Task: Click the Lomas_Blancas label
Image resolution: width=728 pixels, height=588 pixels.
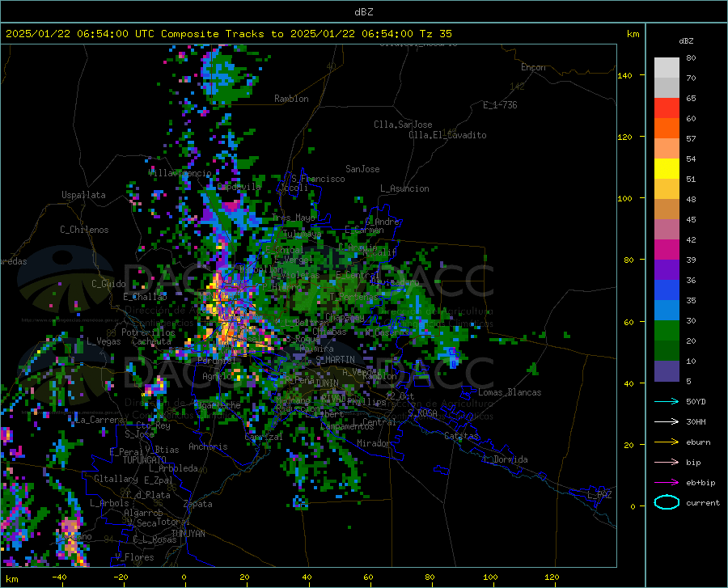Action: point(510,392)
